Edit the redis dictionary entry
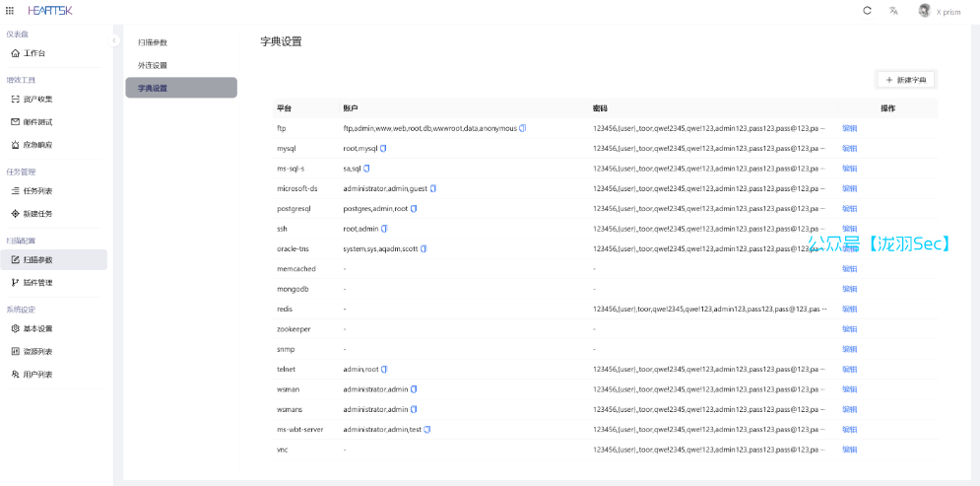The width and height of the screenshot is (980, 486). (849, 309)
